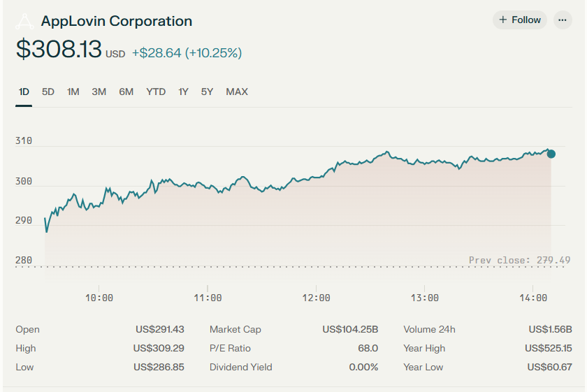Viewport: 587px width, 392px height.
Task: Click the Year High value US$525.15
Action: tap(549, 348)
